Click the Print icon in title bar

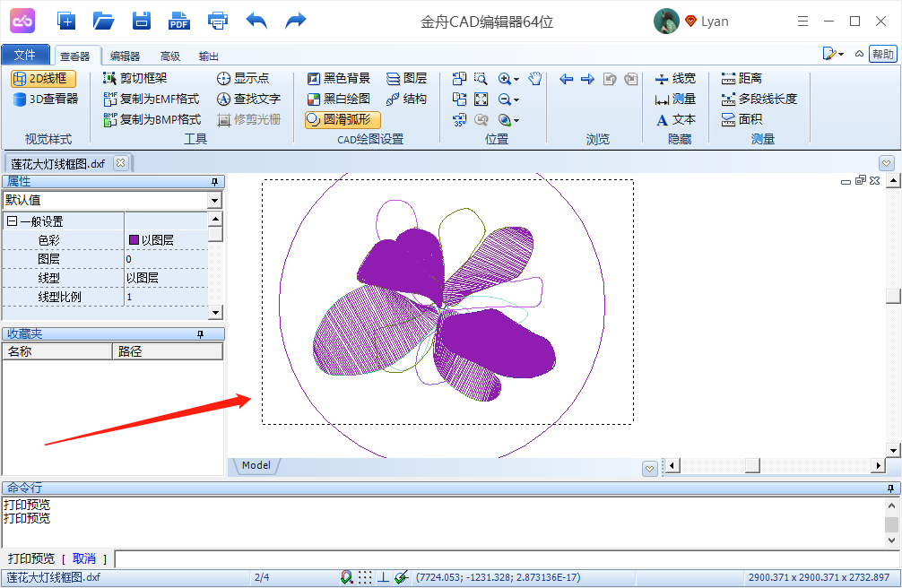(x=218, y=21)
